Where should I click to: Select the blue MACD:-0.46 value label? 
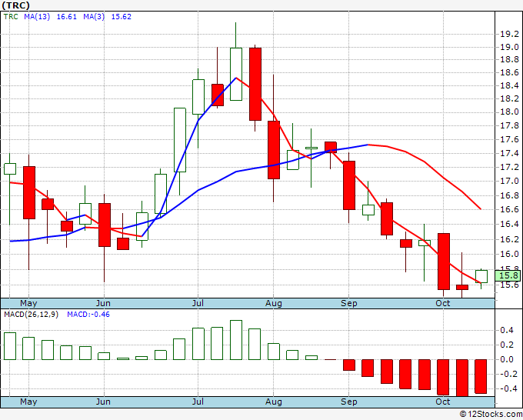point(88,315)
